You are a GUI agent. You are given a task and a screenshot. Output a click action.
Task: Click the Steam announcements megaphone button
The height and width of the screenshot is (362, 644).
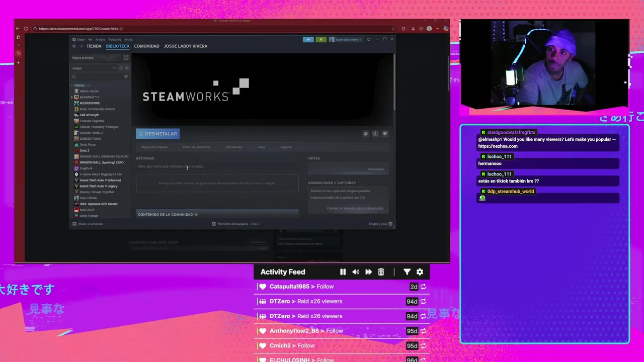coord(308,39)
